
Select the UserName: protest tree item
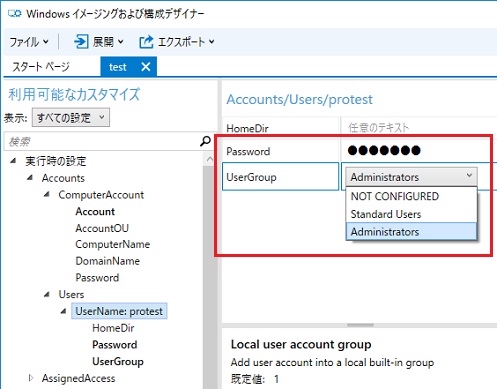click(x=119, y=311)
